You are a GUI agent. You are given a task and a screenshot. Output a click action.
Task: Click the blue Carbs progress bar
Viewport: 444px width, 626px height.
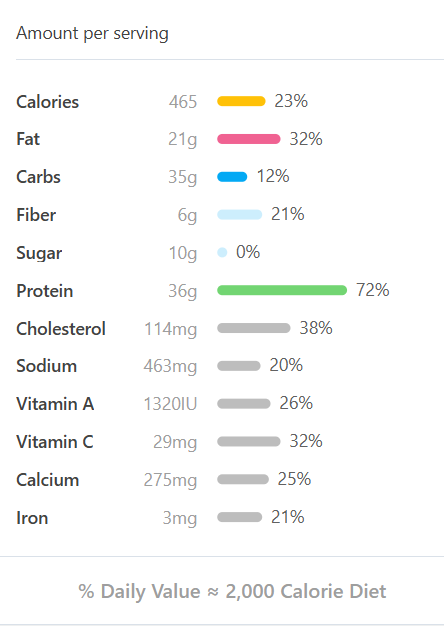point(232,177)
